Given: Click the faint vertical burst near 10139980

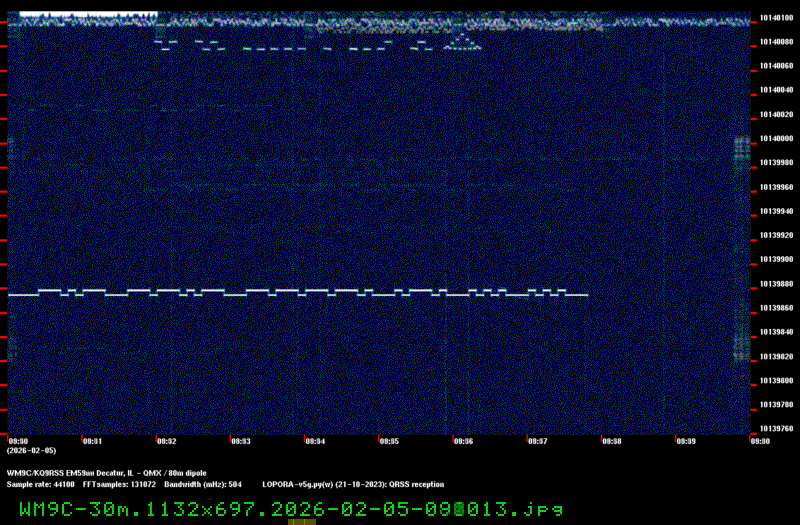Looking at the screenshot, I should 741,153.
